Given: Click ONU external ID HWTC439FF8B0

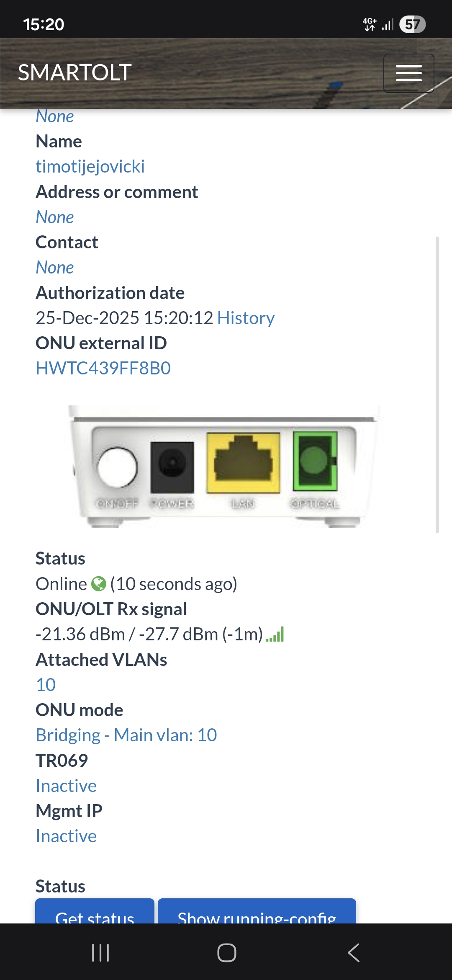Looking at the screenshot, I should click(x=103, y=369).
